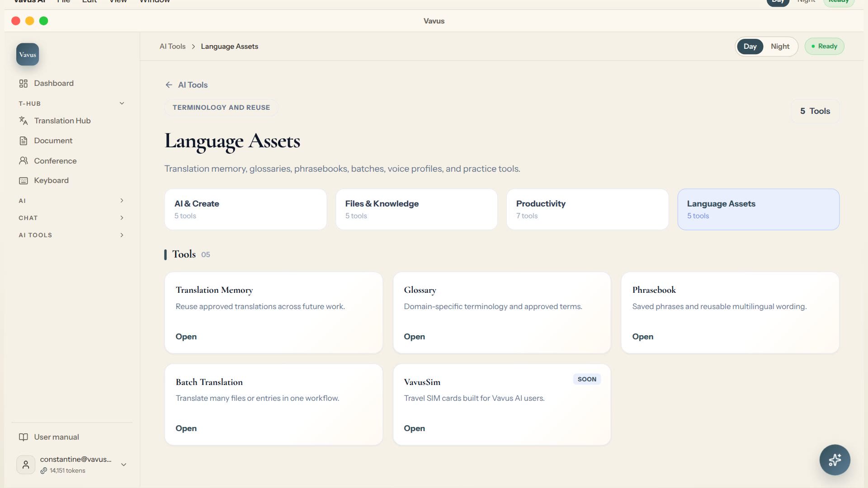The height and width of the screenshot is (488, 868).
Task: Click the VavusSim card title
Action: [x=422, y=382]
